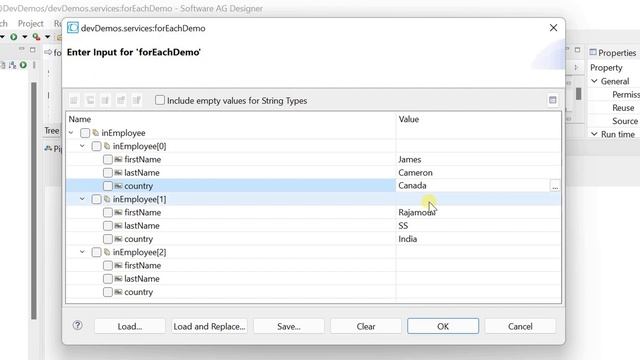
Task: Click the ellipsis button beside Canada
Action: [555, 186]
